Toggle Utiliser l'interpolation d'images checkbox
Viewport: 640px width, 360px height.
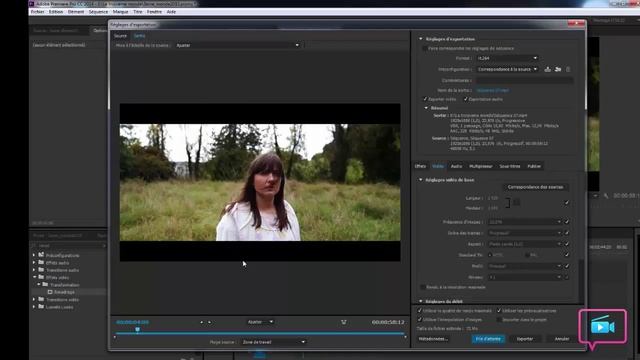(x=420, y=320)
